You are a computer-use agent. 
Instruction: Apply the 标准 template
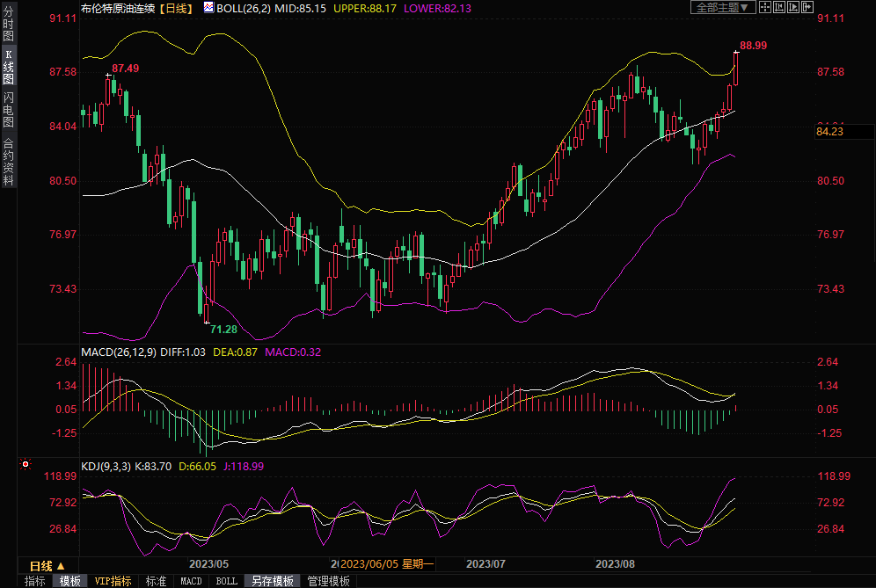tap(156, 581)
